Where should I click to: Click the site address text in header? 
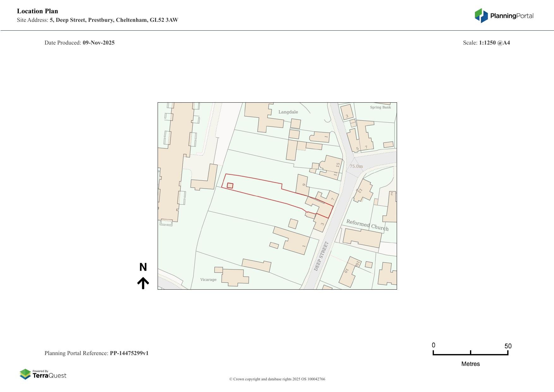pos(114,20)
